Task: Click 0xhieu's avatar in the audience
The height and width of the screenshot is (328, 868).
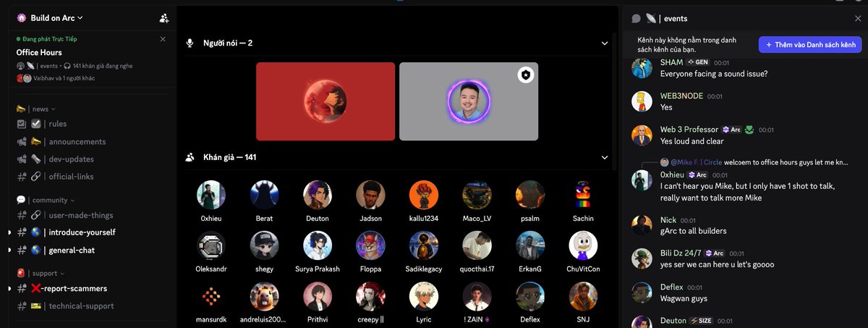Action: (211, 195)
